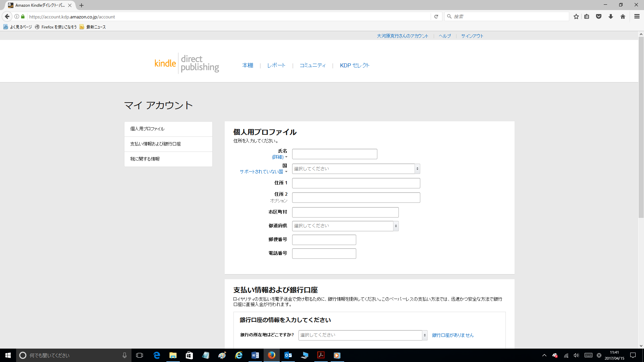Open Outlook from the taskbar
644x362 pixels.
pos(288,355)
